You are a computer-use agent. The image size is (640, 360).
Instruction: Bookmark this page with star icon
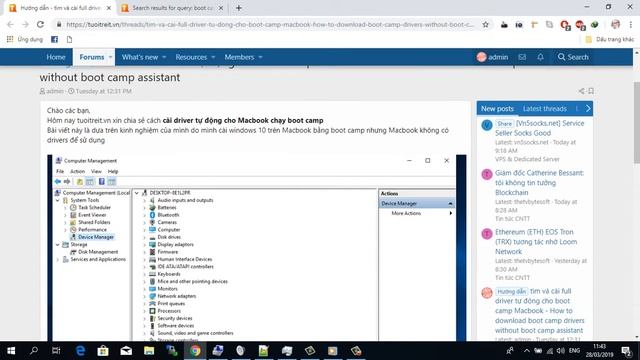click(x=485, y=24)
